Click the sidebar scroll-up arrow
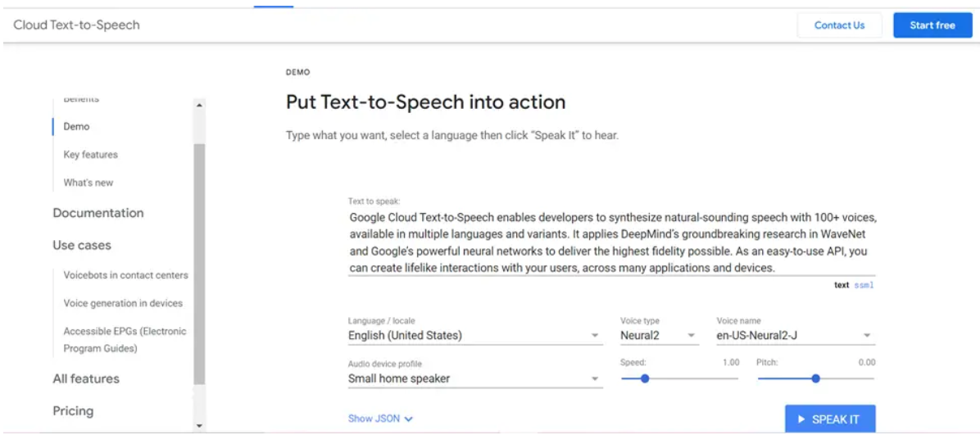The image size is (980, 444). pos(199,105)
